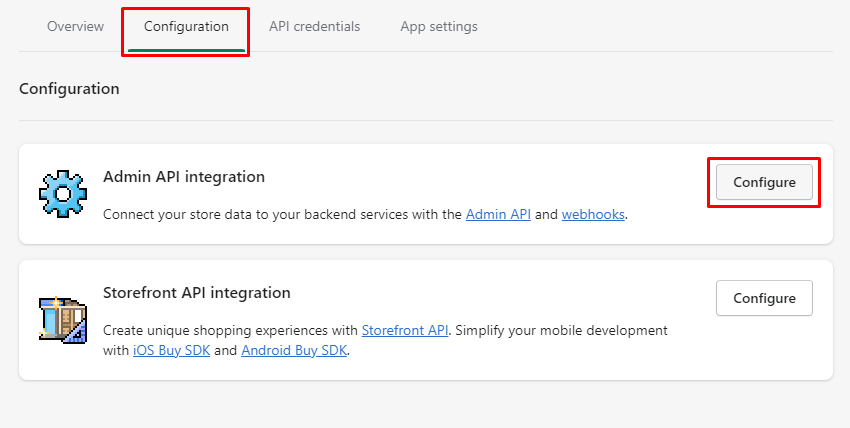This screenshot has height=428, width=850.
Task: Select the Configuration tab
Action: (x=186, y=26)
